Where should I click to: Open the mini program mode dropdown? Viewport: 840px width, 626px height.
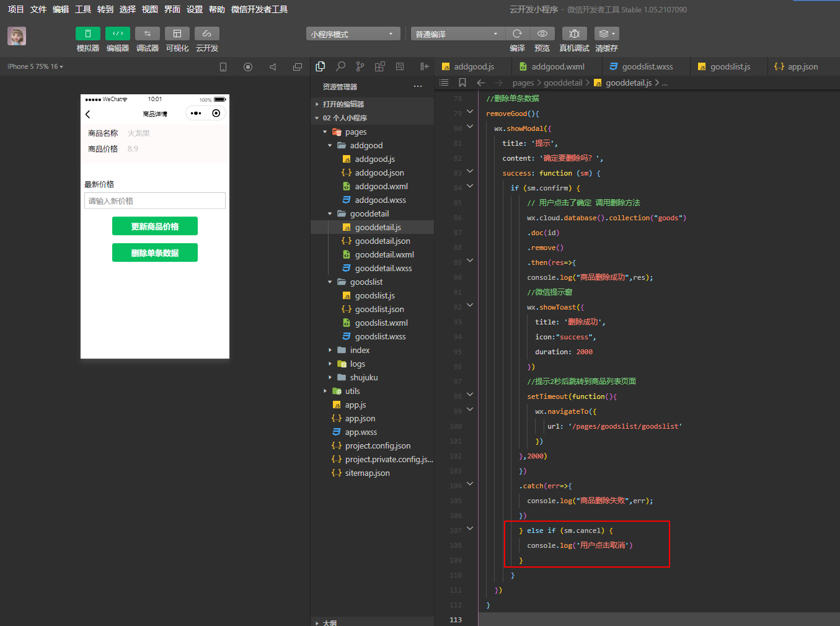tap(353, 34)
